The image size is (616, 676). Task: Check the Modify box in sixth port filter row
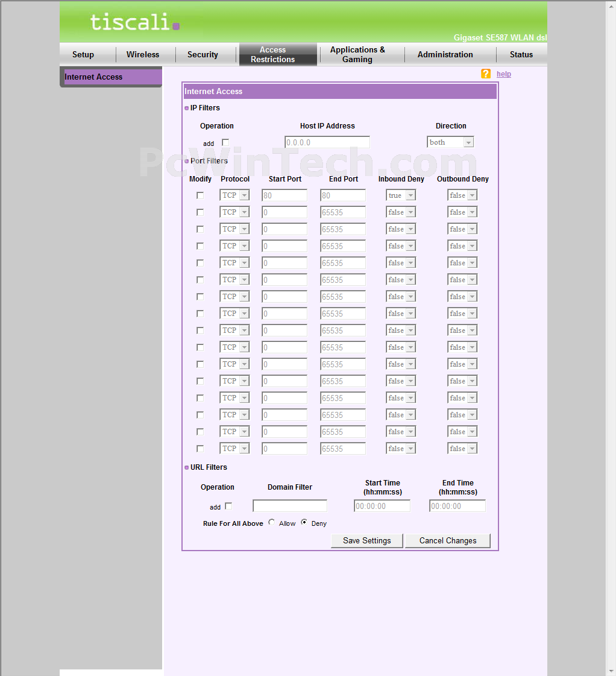click(200, 280)
